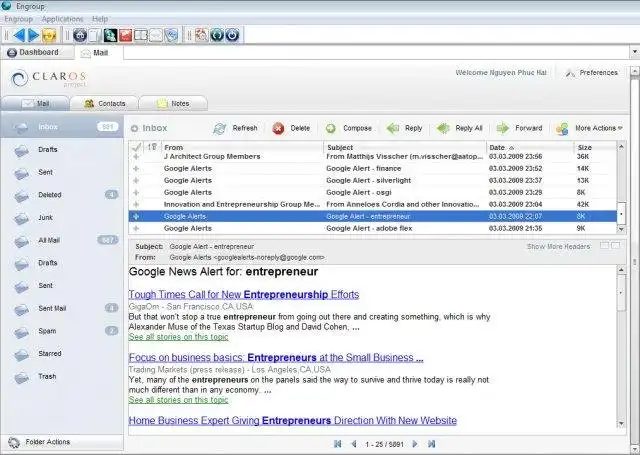Switch to the Notes tab
640x455 pixels.
coord(173,104)
